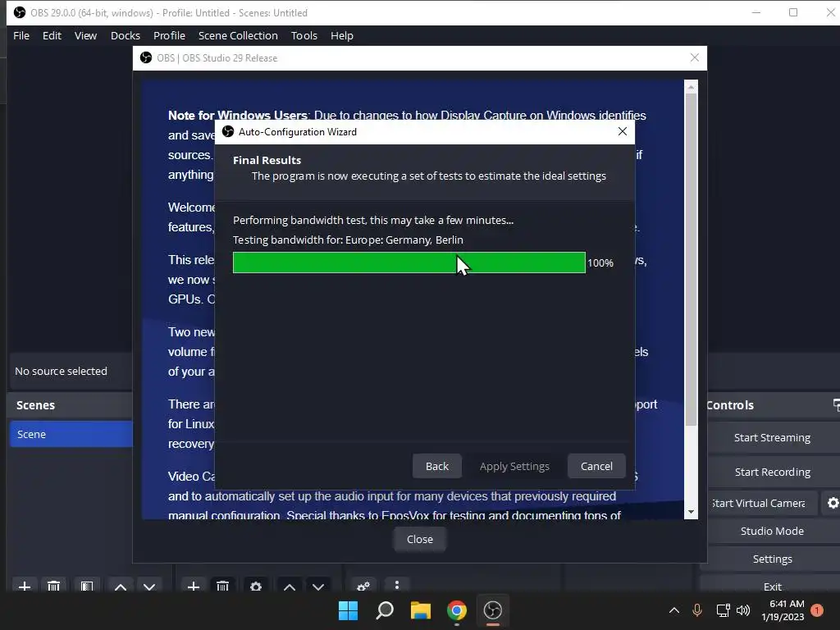
Task: Move the source down with the arrow
Action: pos(318,586)
